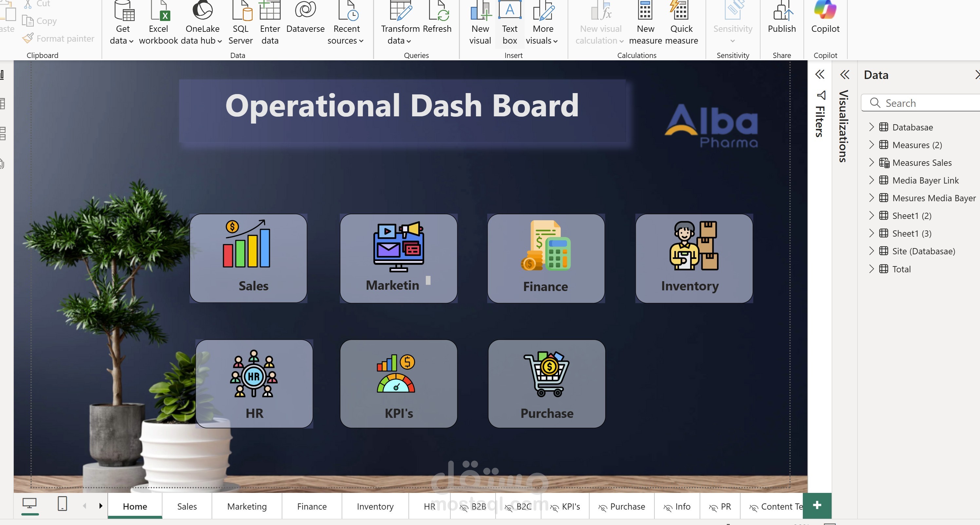Switch to the Marketing page tab
Viewport: 980px width, 525px height.
click(247, 506)
